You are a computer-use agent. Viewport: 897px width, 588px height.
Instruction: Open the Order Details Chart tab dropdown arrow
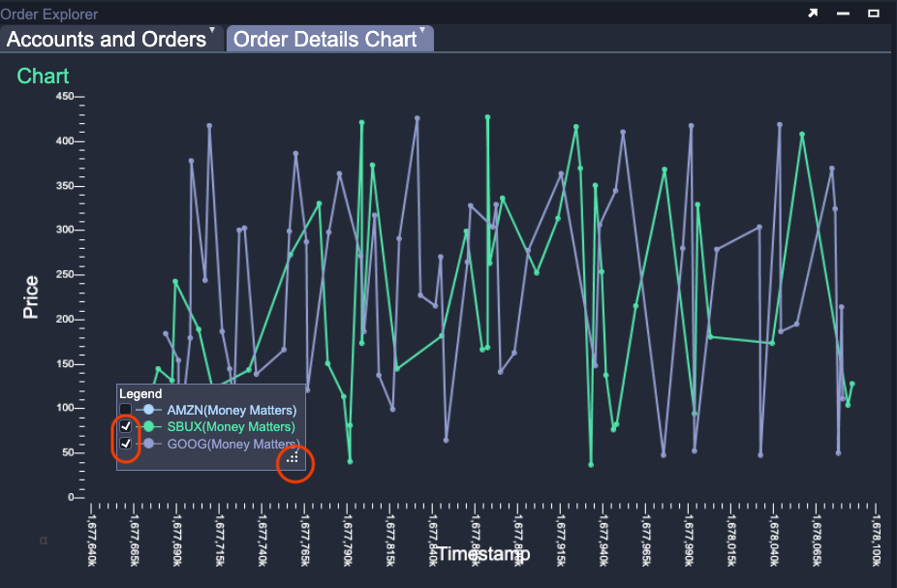422,31
